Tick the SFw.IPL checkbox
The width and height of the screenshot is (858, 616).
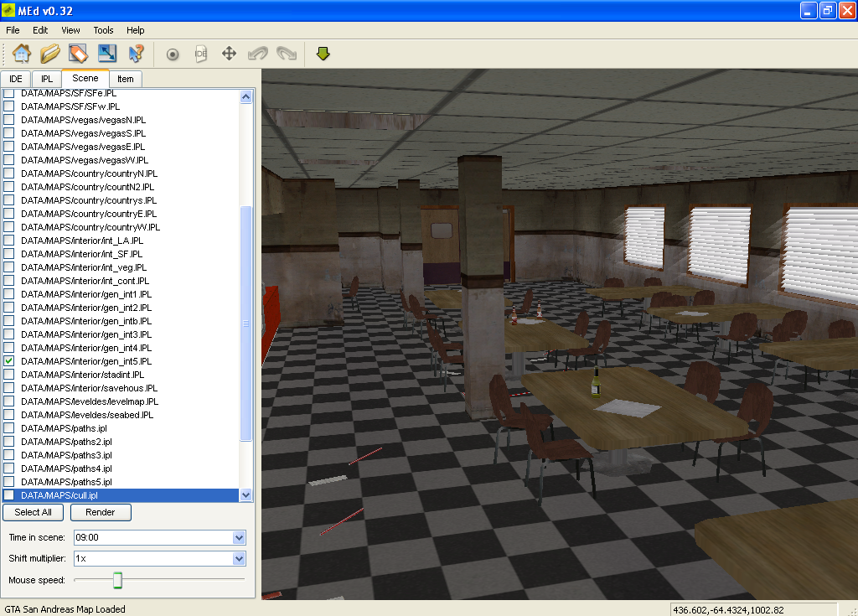click(x=8, y=106)
